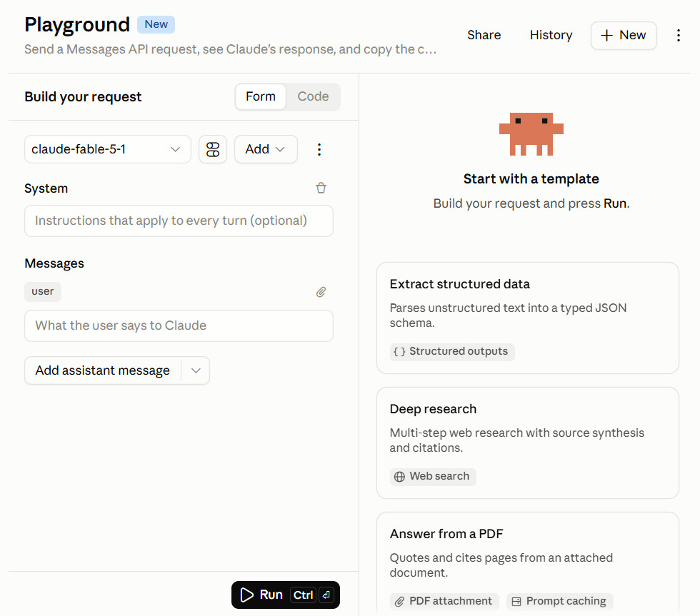700x616 pixels.
Task: Click the System section label
Action: coord(46,188)
